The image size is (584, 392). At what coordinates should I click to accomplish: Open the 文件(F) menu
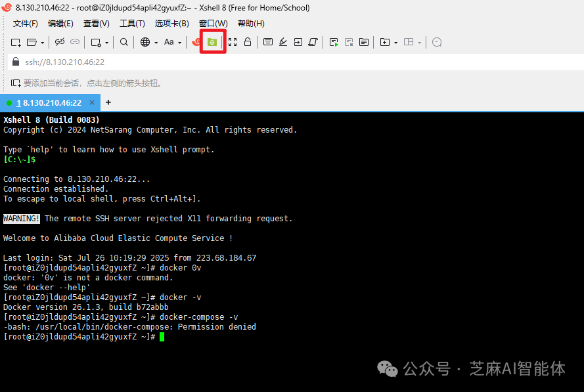[26, 24]
